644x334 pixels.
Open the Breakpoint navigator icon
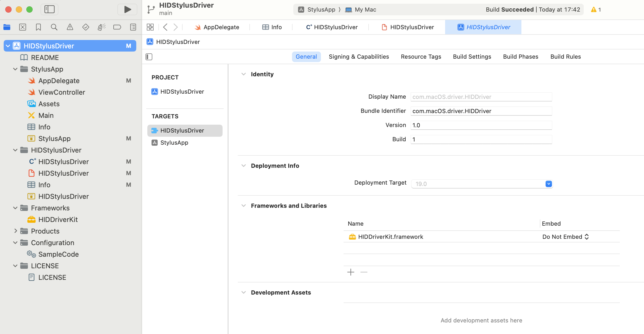[x=117, y=27]
